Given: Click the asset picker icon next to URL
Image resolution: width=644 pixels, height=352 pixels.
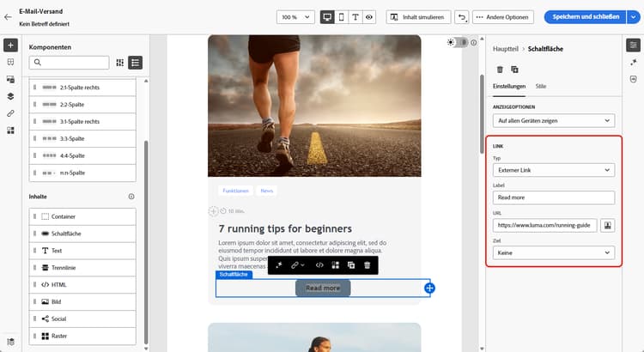Looking at the screenshot, I should (x=607, y=226).
